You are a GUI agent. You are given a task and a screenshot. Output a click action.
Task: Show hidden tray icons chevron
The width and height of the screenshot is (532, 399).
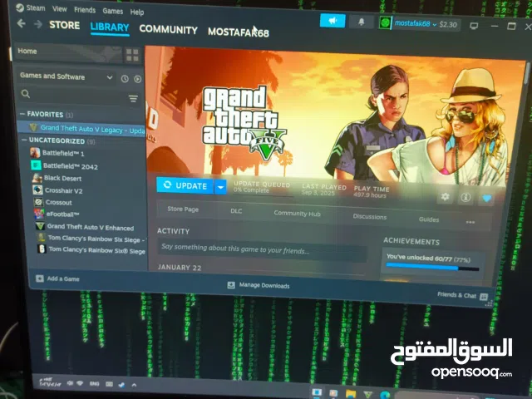click(134, 385)
